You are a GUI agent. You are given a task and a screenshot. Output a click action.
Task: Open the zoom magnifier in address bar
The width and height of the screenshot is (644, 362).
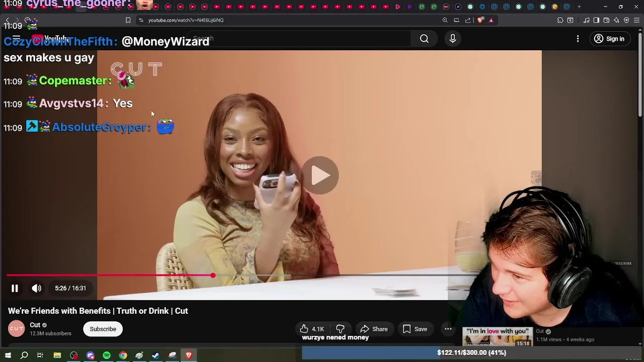tap(445, 20)
